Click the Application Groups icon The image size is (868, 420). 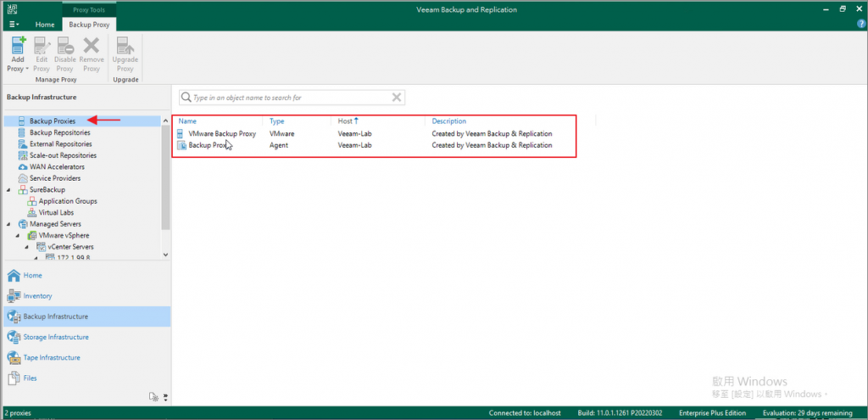[x=31, y=201]
